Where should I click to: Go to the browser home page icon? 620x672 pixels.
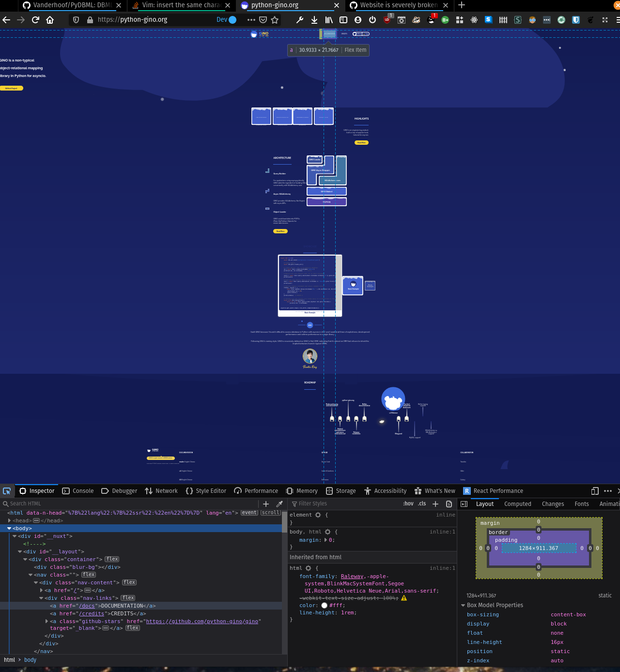tap(50, 20)
